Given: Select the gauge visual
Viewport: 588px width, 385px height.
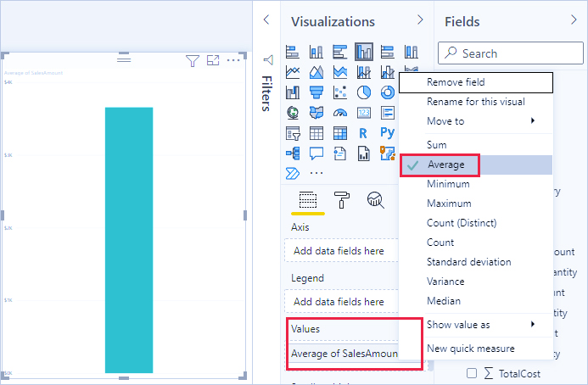Looking at the screenshot, I should point(339,113).
